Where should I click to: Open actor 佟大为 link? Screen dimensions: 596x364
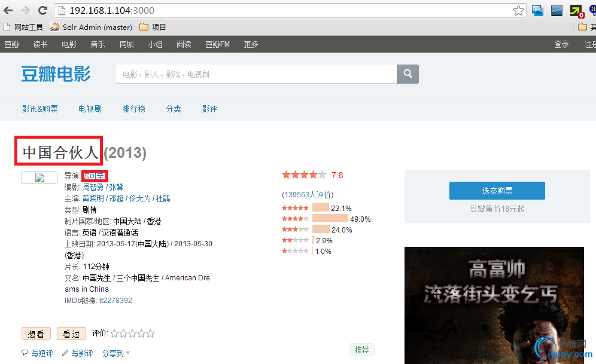[x=140, y=198]
